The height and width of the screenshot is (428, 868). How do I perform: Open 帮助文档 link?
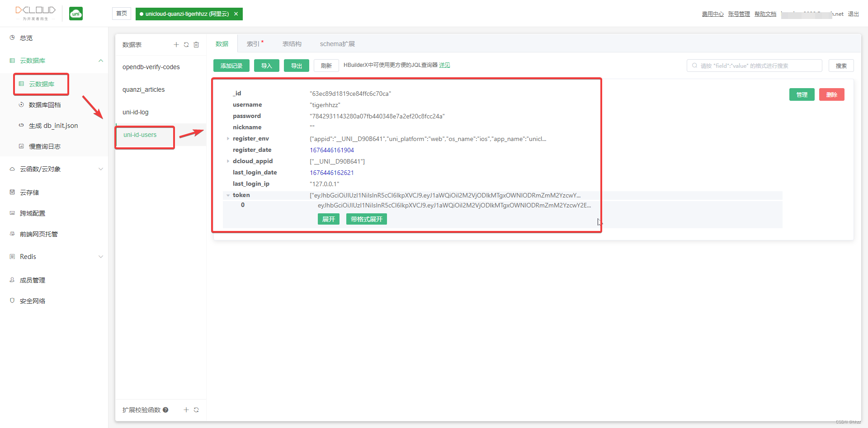click(765, 14)
